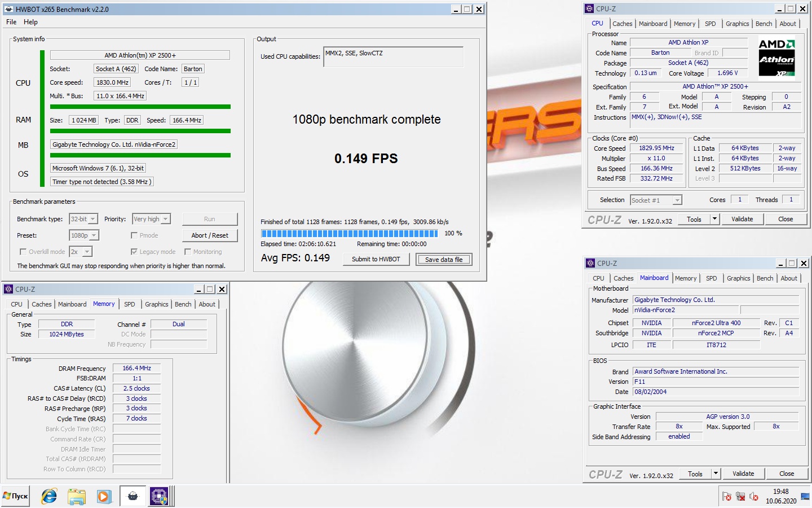Click the title icon of CPU-Z Memory window
Screen dimensions: 812x508
[x=8, y=289]
